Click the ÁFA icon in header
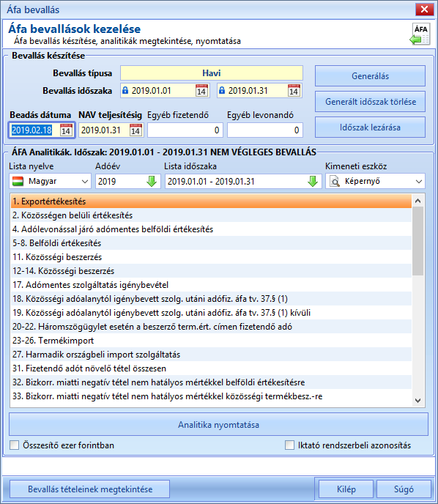Screen dimensions: 438x504 [420, 34]
